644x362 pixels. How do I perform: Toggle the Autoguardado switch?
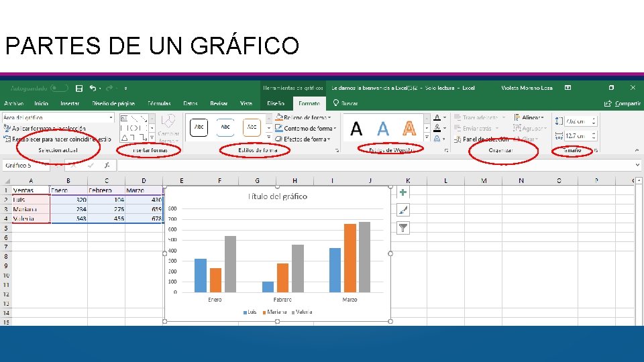coord(59,88)
